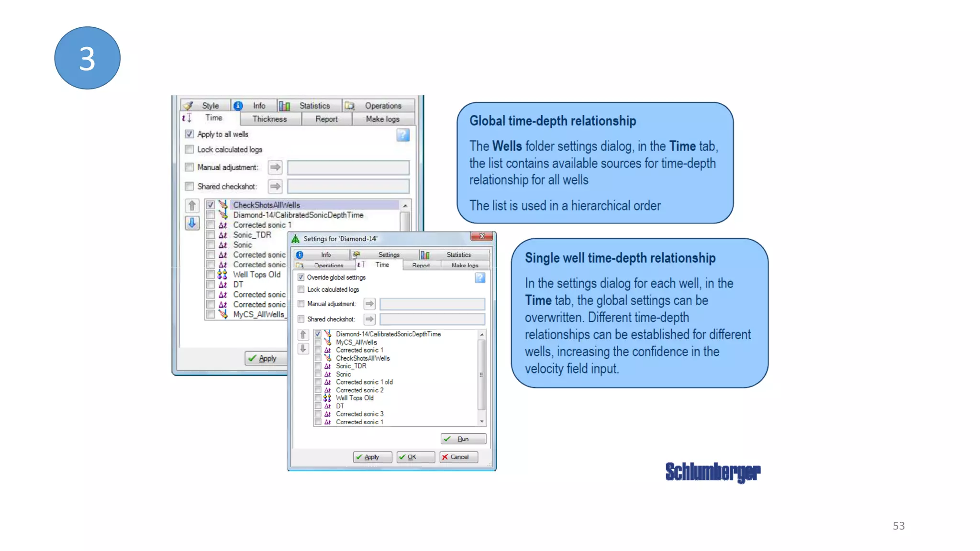Click the blue down arrow move button

(x=192, y=223)
